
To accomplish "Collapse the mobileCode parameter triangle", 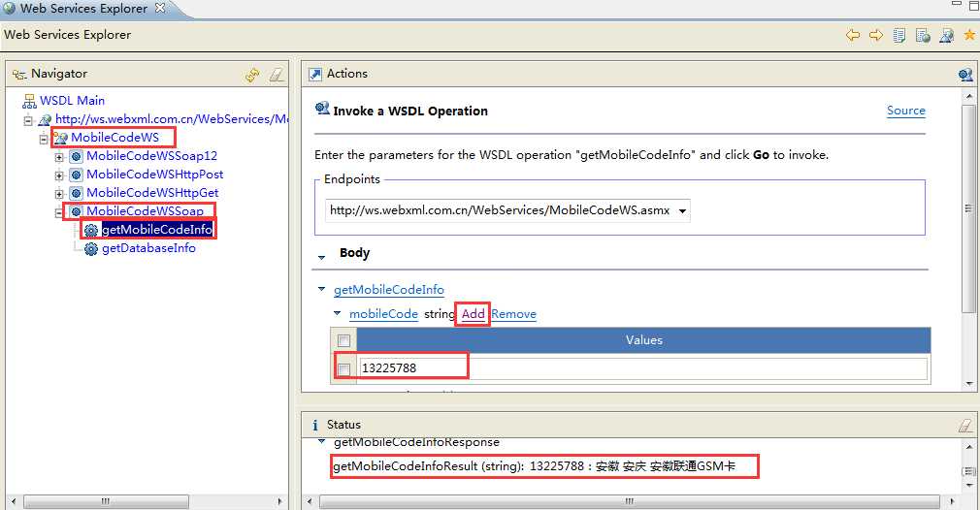I will [x=337, y=313].
